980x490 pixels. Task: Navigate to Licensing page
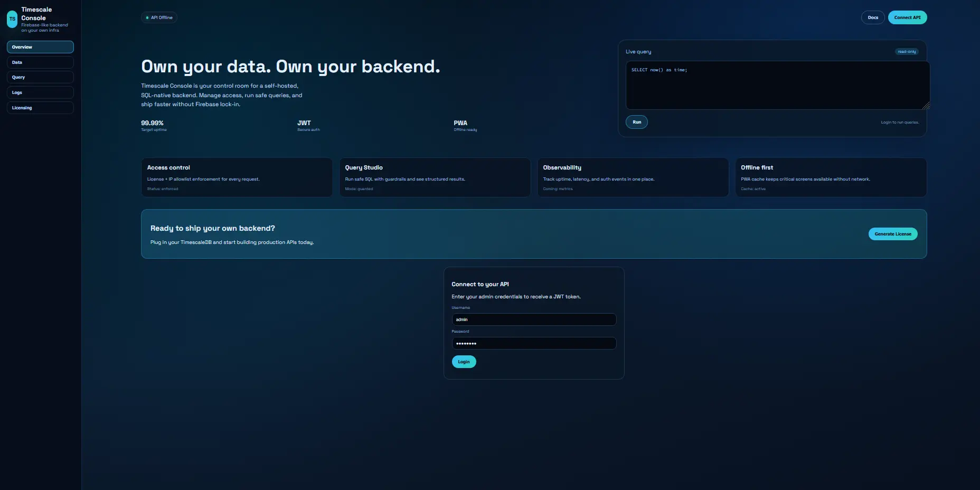coord(40,108)
